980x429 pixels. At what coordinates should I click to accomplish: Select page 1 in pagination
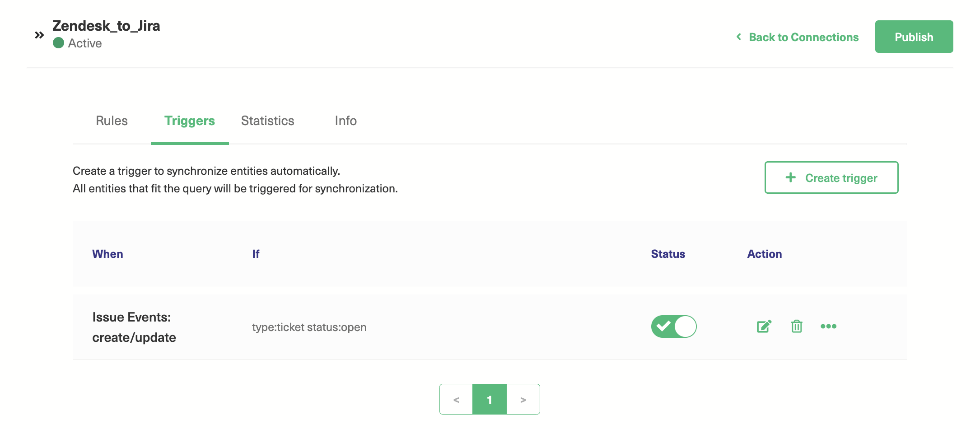(489, 399)
